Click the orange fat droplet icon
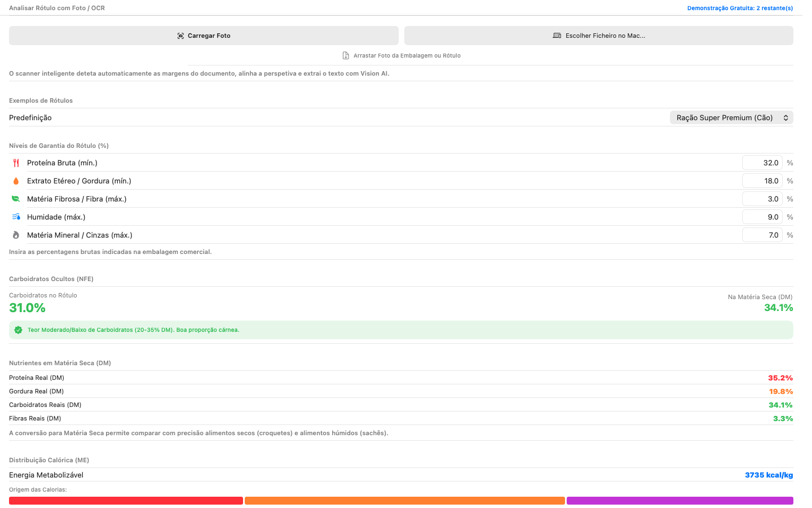The image size is (812, 508). tap(16, 181)
